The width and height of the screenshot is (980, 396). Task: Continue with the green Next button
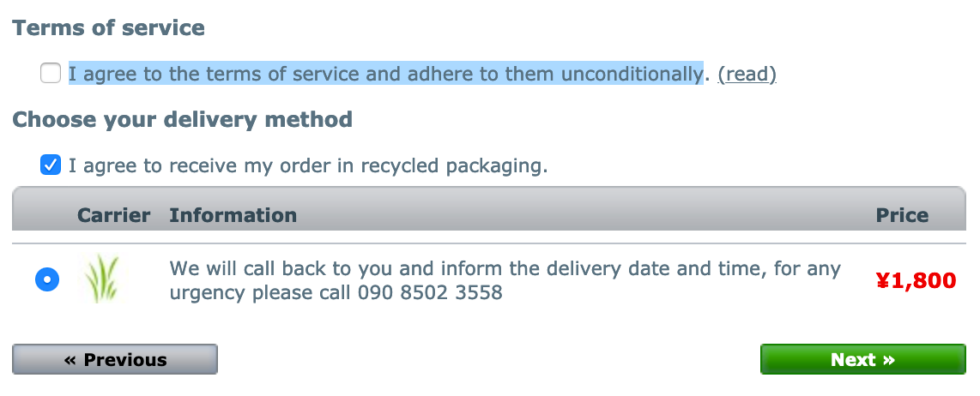863,359
